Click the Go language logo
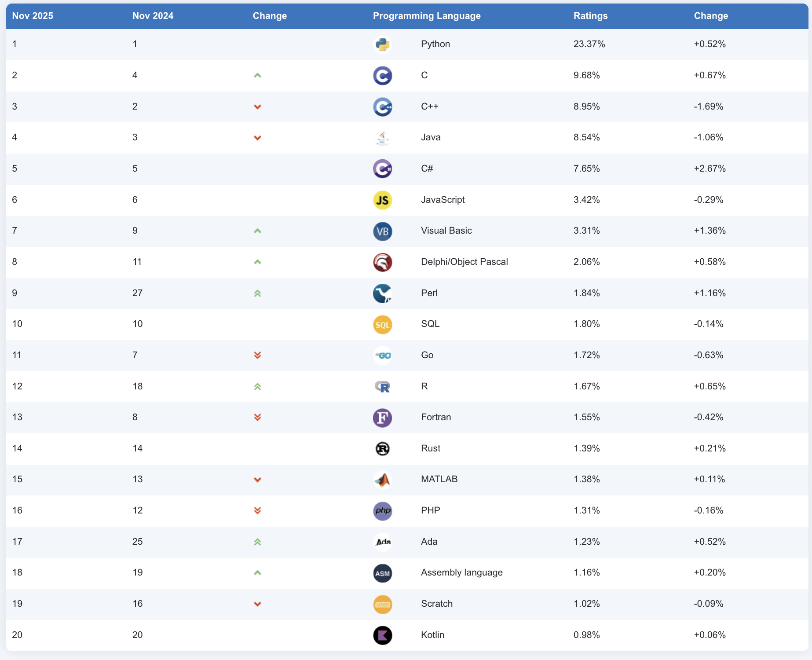 [382, 356]
